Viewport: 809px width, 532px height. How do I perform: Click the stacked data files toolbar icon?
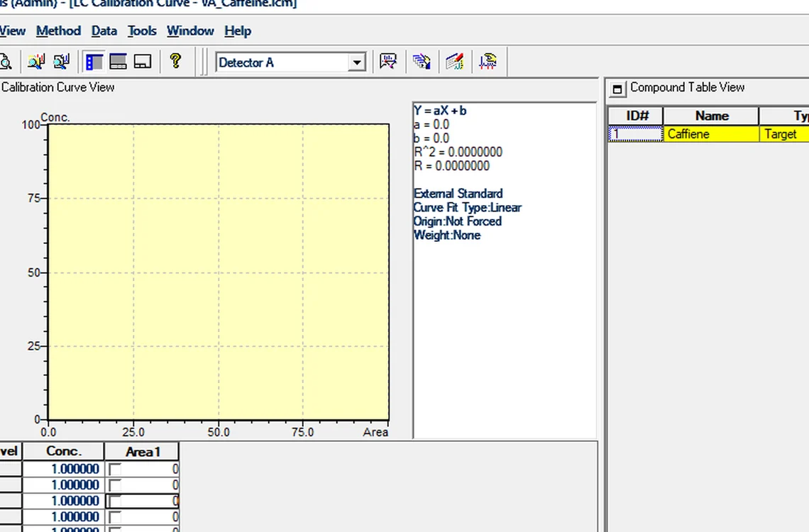(x=422, y=62)
